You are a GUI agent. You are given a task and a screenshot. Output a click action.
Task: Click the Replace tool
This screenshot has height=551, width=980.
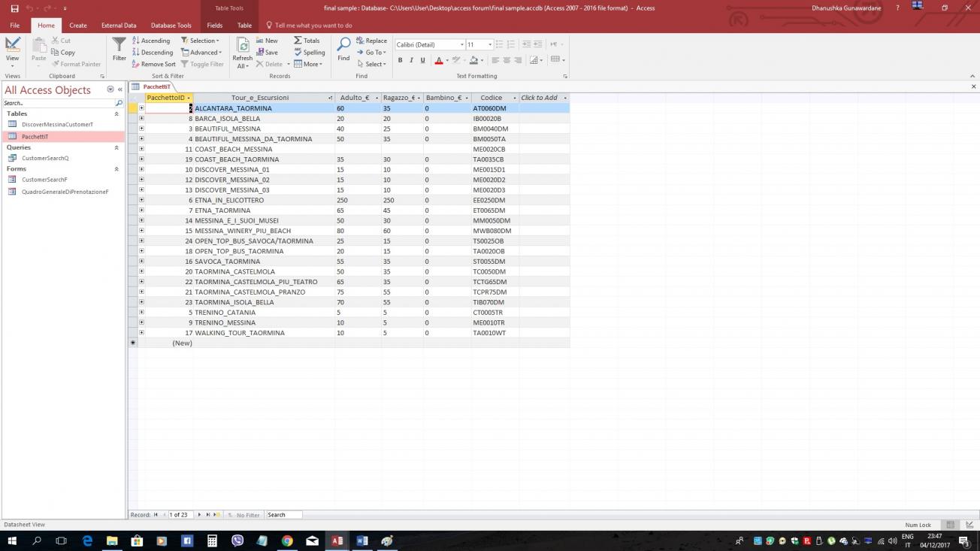[371, 41]
